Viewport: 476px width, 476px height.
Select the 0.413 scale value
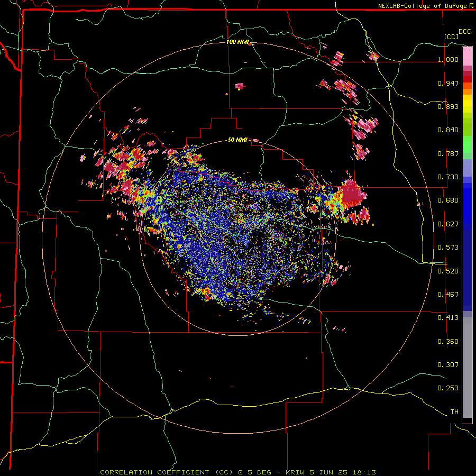pos(448,318)
